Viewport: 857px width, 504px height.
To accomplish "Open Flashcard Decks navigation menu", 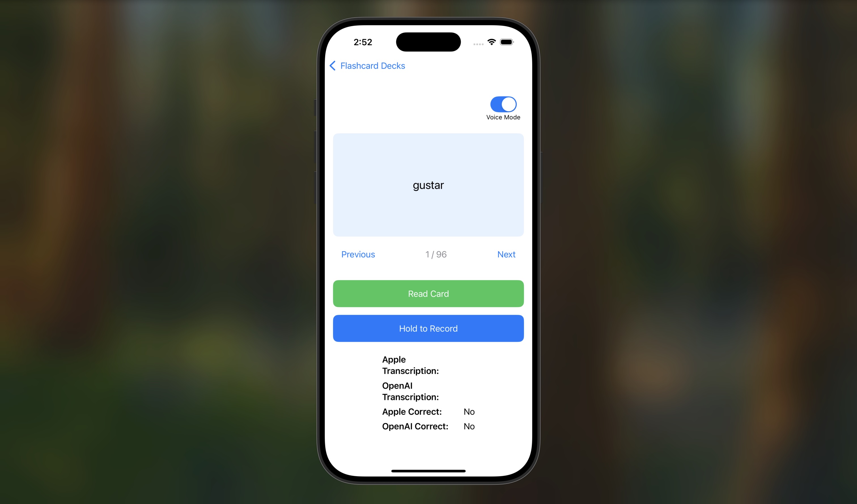I will (366, 65).
